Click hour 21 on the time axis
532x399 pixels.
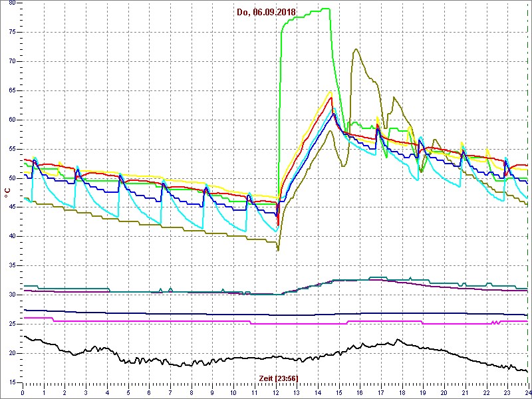[464, 392]
